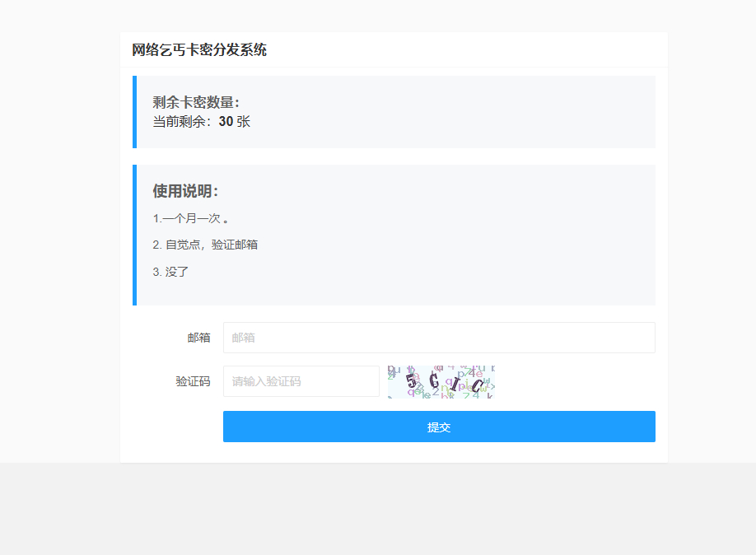Select the 网络乞丐卡密分发系统 page title
The image size is (756, 555).
point(199,50)
